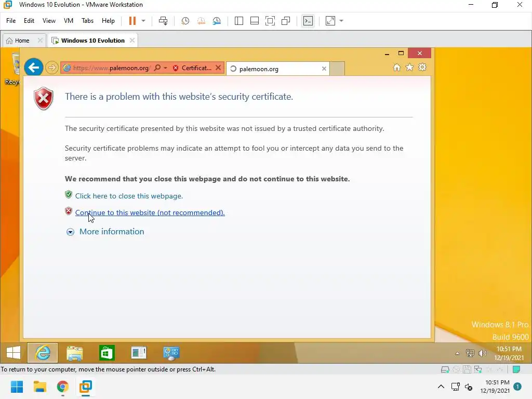
Task: Click 'Continue to this website (not recommended)'
Action: 150,212
